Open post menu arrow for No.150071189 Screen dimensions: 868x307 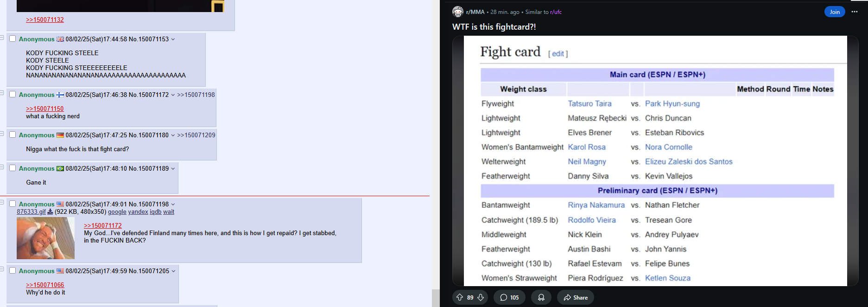click(173, 168)
